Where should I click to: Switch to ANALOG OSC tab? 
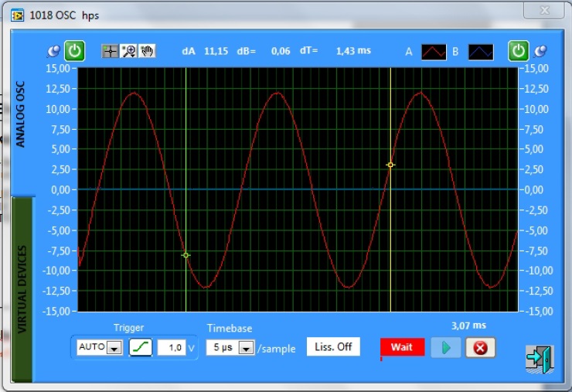20,114
